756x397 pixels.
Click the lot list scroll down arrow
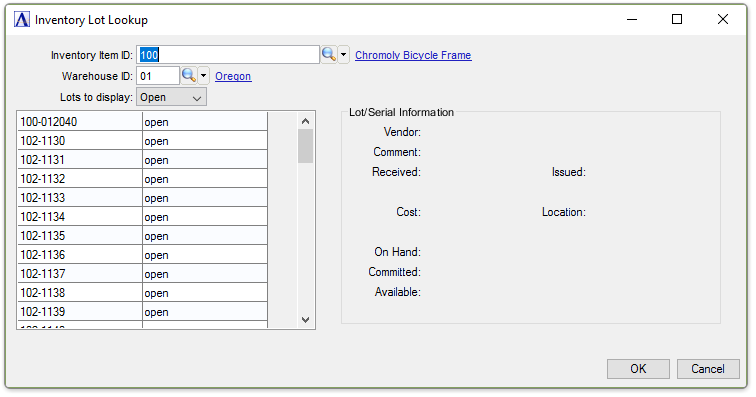point(305,319)
